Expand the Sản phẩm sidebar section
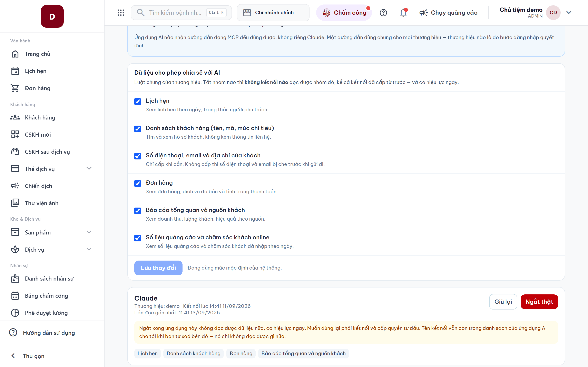588x367 pixels. [89, 232]
